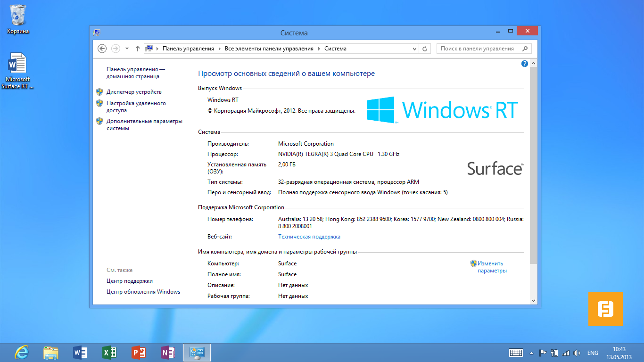644x362 pixels.
Task: Open Диспетчер устройств link
Action: (134, 92)
